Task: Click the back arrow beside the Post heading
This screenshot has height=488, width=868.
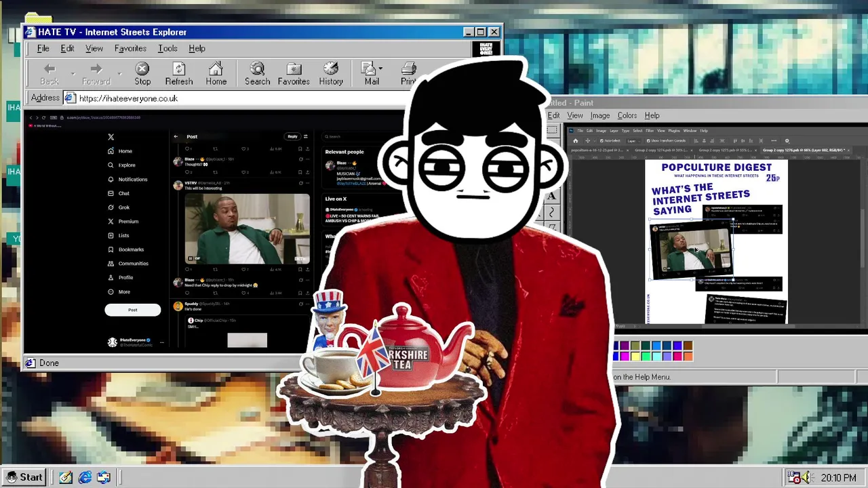Action: click(x=176, y=136)
